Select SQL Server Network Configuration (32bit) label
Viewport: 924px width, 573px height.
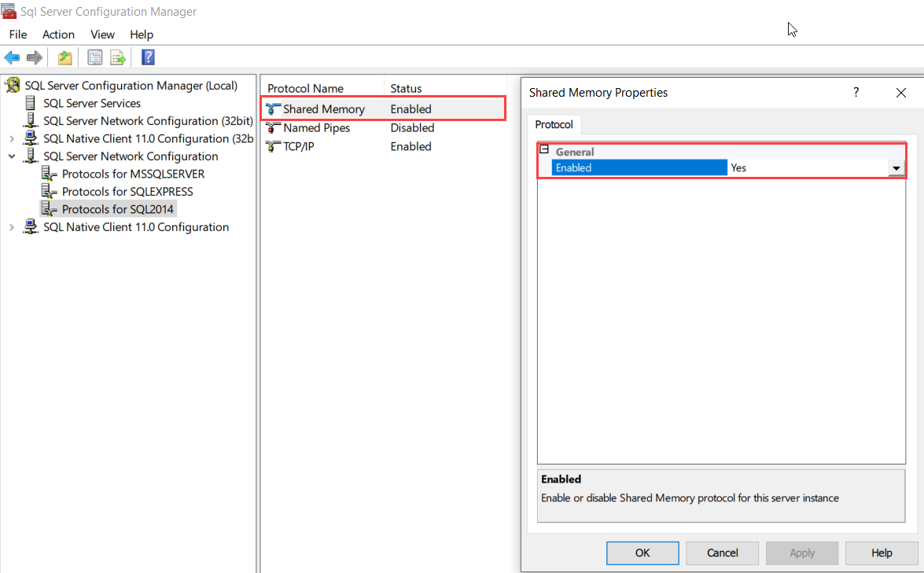[x=149, y=121]
